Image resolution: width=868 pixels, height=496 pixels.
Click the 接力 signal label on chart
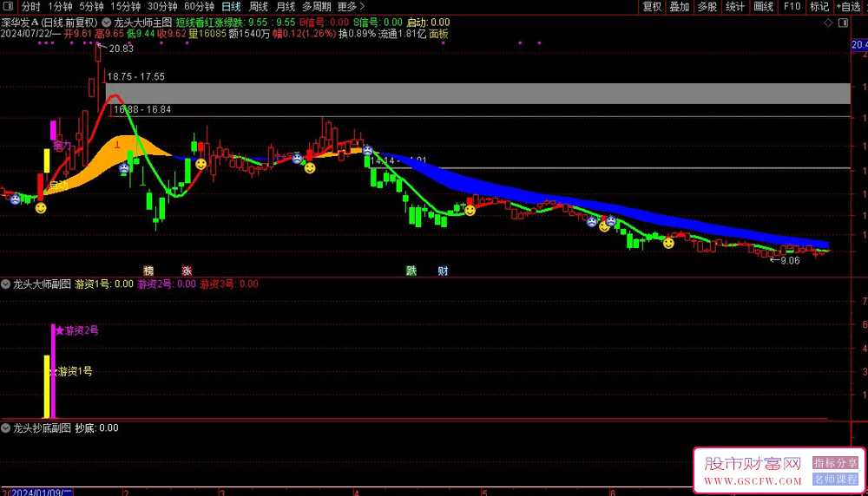coord(62,146)
